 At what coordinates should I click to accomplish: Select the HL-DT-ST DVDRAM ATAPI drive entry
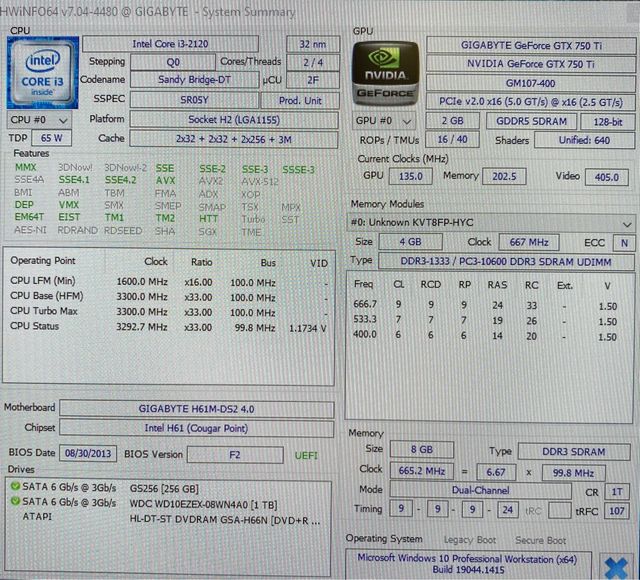pos(224,520)
